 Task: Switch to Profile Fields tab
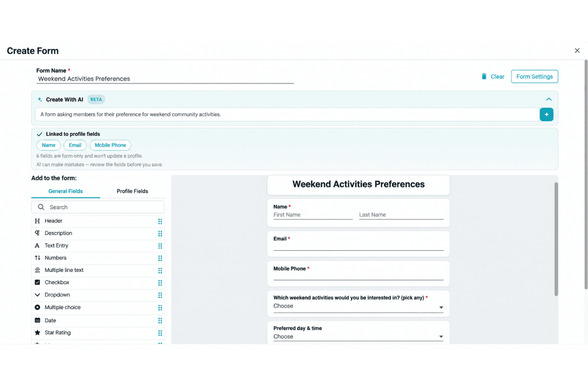pos(132,191)
